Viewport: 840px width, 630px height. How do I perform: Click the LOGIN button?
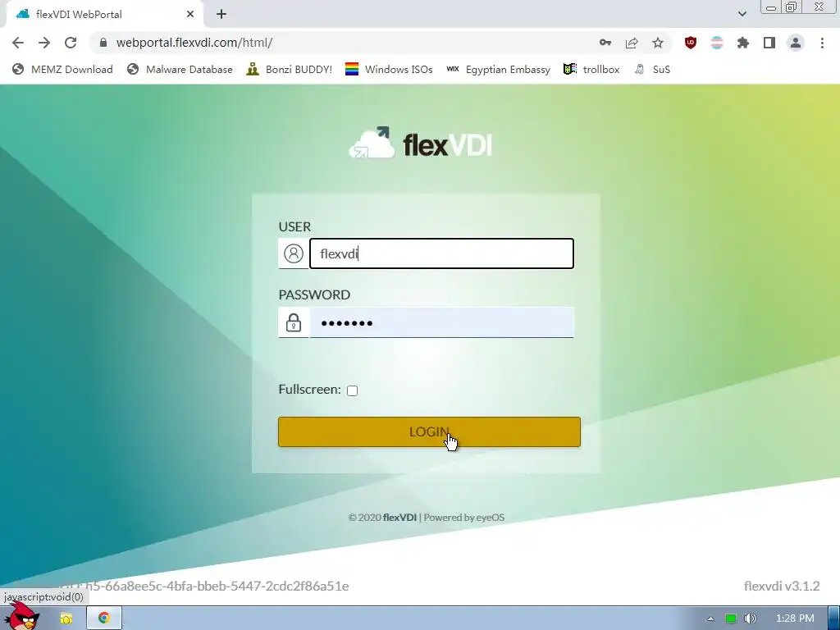(x=429, y=431)
